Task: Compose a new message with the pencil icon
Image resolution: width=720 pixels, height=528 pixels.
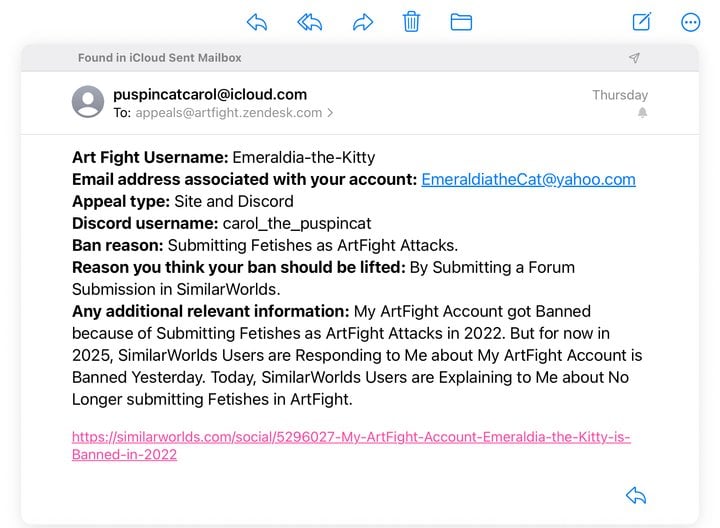Action: pyautogui.click(x=641, y=22)
